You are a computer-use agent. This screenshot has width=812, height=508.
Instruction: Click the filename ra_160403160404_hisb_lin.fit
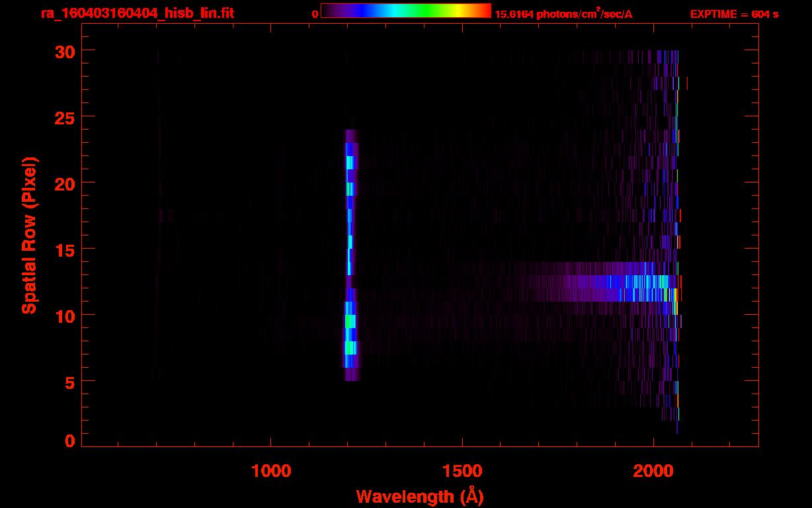136,13
